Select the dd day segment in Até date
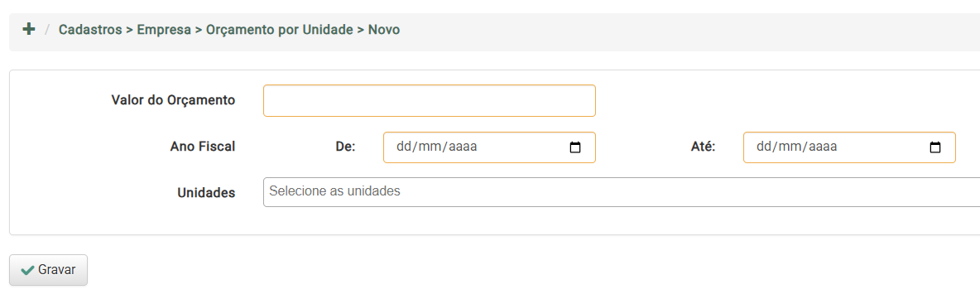Viewport: 980px width, 299px height. [762, 147]
